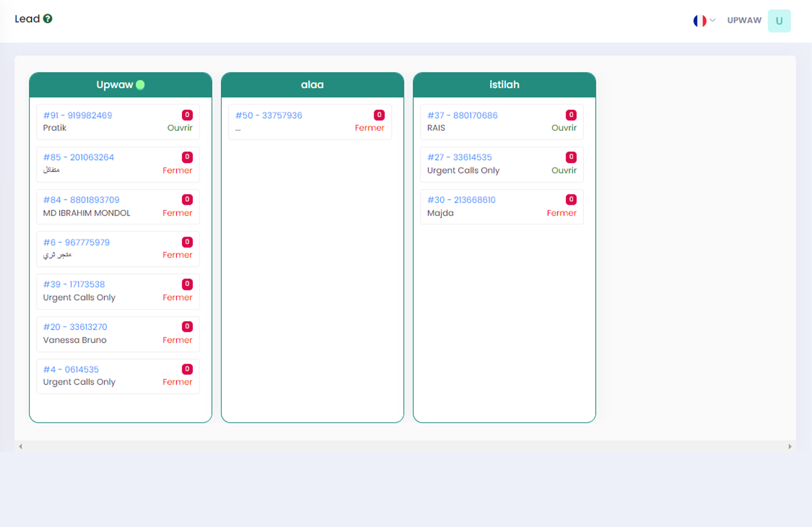Click the red counter badge on lead #50
The height and width of the screenshot is (527, 812).
(x=379, y=115)
